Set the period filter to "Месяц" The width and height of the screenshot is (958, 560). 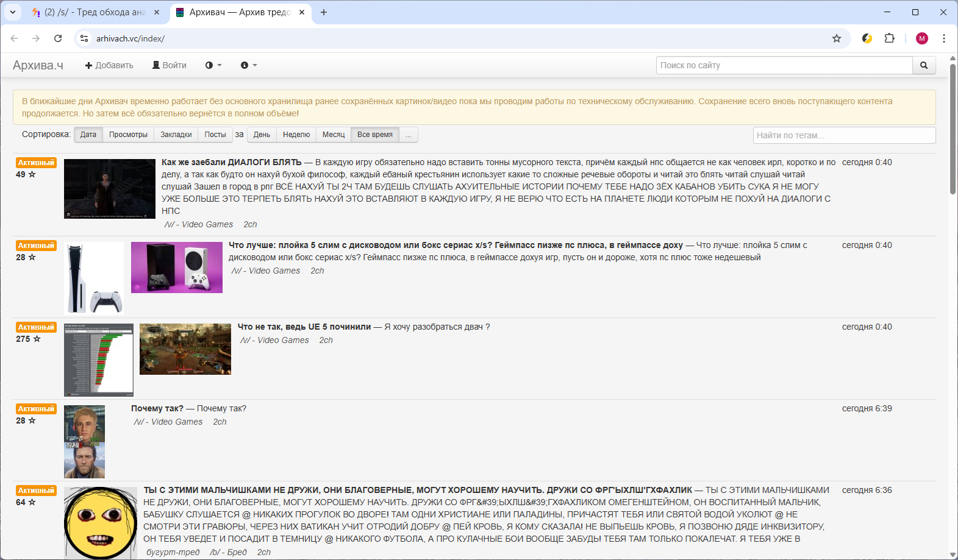pyautogui.click(x=334, y=135)
